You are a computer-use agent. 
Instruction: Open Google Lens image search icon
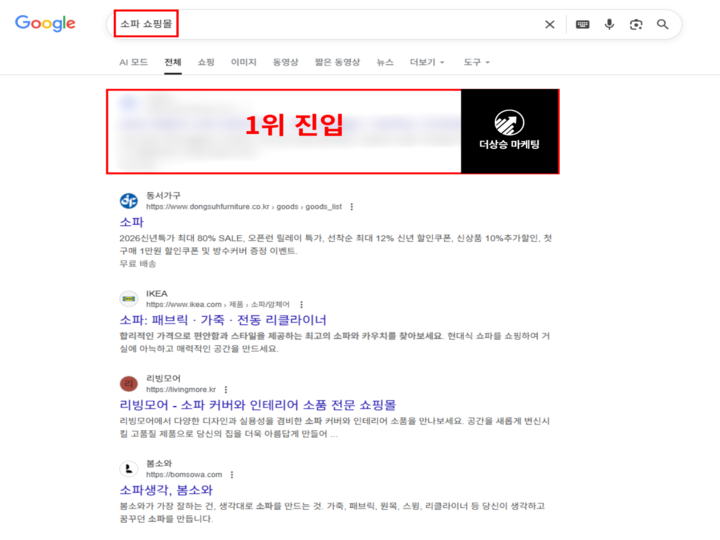[635, 25]
